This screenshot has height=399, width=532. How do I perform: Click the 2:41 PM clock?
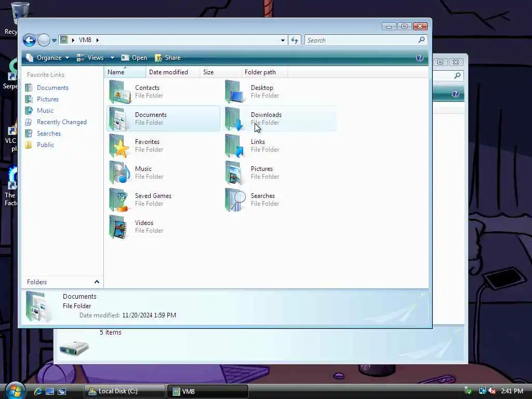tap(512, 391)
